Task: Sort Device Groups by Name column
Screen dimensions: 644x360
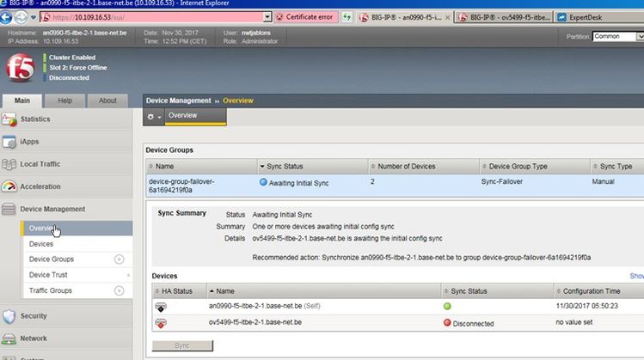Action: click(202, 166)
